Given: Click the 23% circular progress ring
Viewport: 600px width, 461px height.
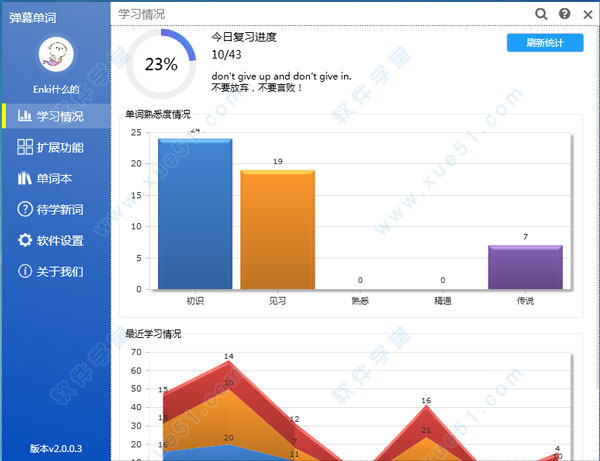Looking at the screenshot, I should click(x=161, y=64).
